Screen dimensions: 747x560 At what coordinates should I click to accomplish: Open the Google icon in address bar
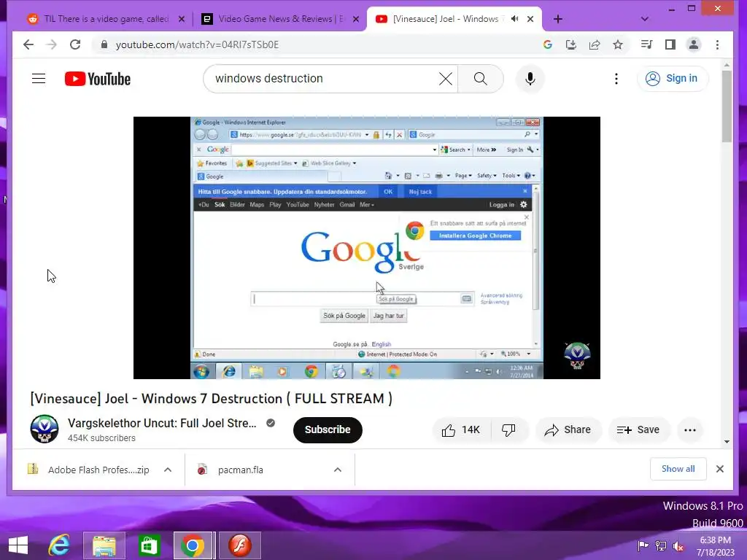click(547, 44)
